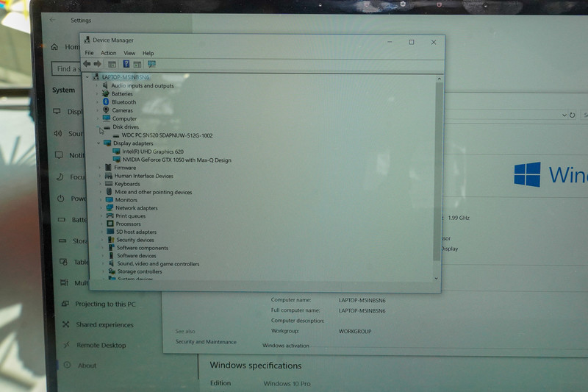Expand the Network adapters tree node

click(101, 208)
